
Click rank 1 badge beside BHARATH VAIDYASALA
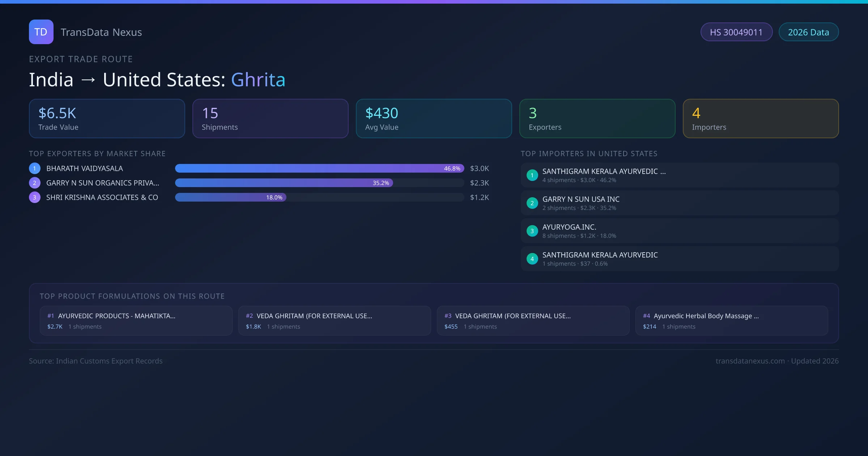click(35, 168)
